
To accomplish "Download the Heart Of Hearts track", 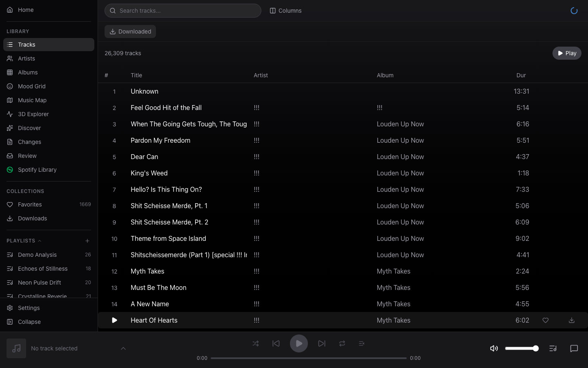I will tap(572, 320).
